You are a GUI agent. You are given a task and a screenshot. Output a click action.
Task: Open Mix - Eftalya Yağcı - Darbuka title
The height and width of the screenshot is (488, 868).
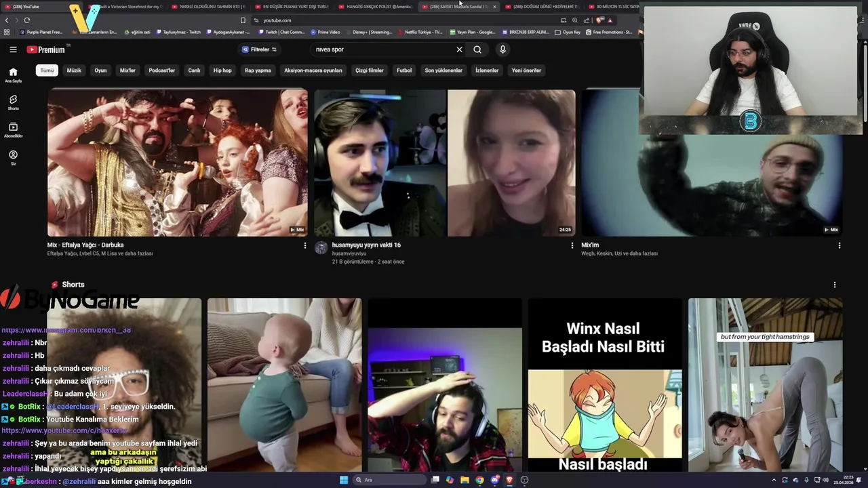pos(85,245)
